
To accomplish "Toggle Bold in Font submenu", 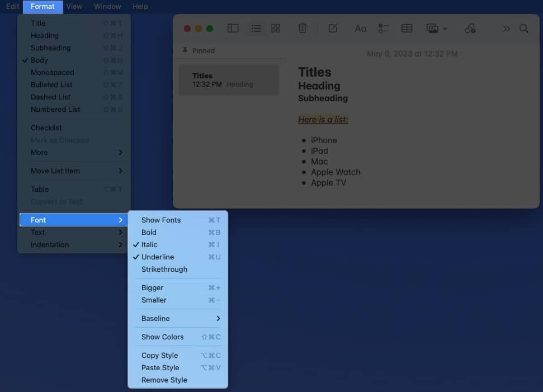I will (x=178, y=233).
